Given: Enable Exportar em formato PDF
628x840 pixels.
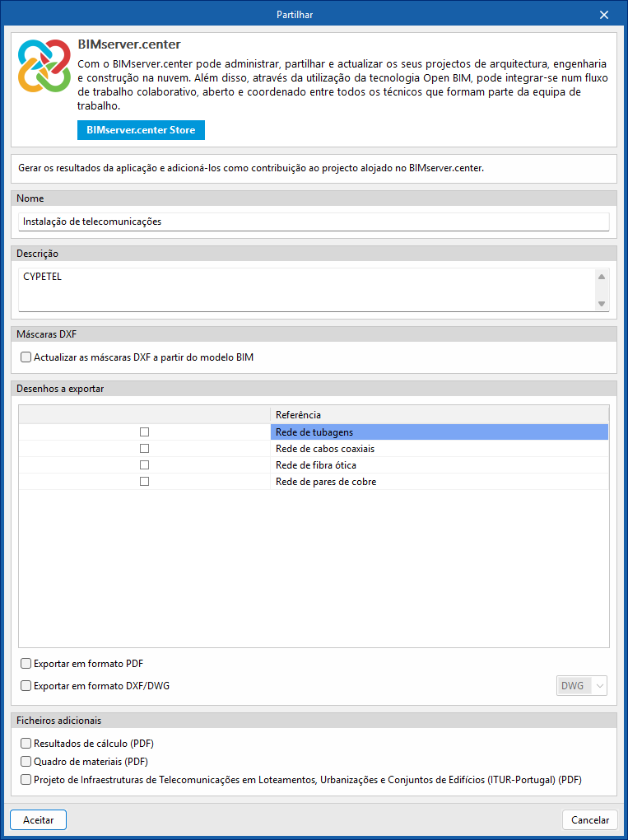Looking at the screenshot, I should [26, 664].
